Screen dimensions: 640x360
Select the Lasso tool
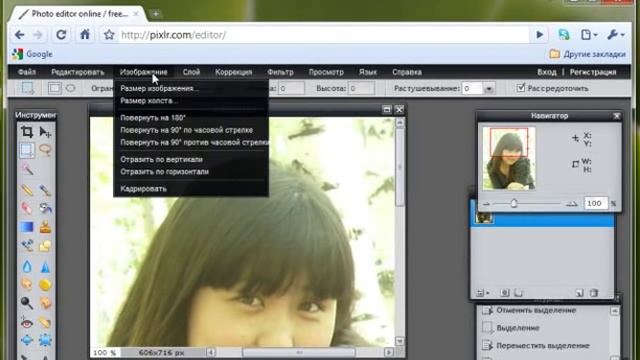click(45, 150)
